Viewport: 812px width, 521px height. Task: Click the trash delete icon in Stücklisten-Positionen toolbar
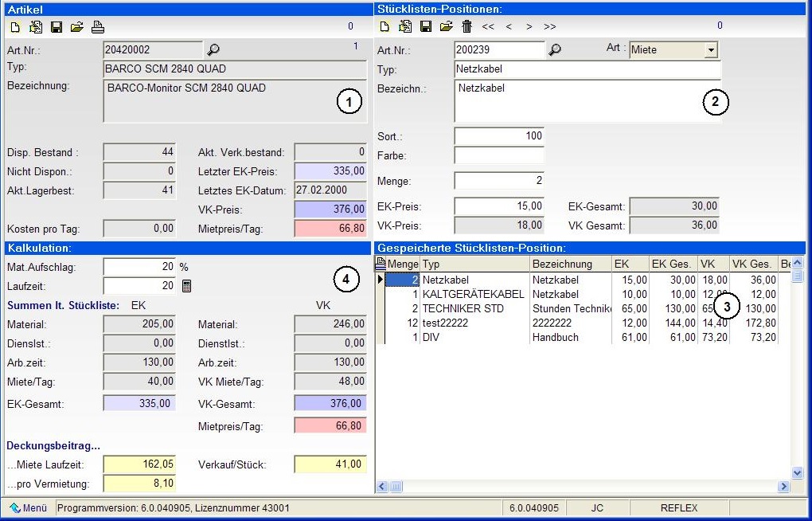(467, 26)
